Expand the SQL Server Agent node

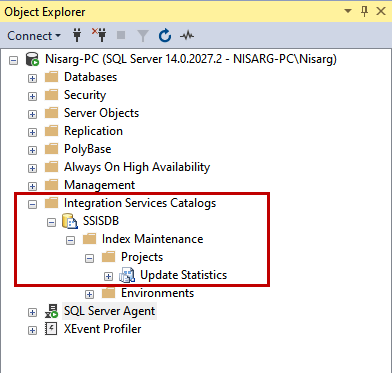tap(32, 313)
